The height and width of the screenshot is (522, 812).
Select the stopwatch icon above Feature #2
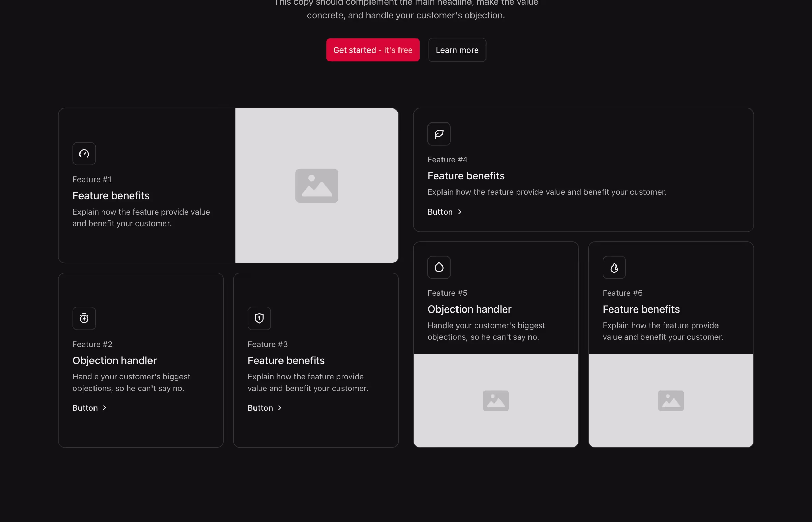[84, 318]
